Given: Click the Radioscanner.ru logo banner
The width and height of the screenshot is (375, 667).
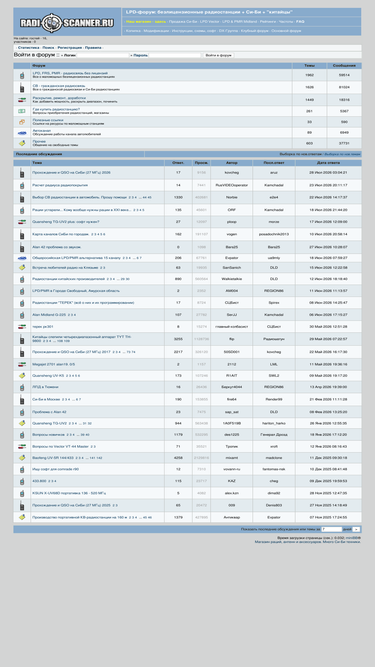Looking at the screenshot, I should click(x=67, y=22).
